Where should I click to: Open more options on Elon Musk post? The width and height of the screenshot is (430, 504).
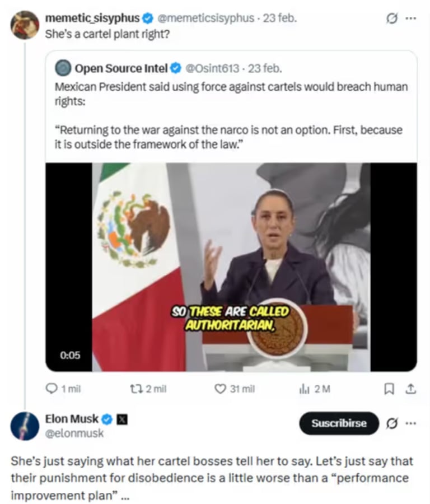[411, 423]
